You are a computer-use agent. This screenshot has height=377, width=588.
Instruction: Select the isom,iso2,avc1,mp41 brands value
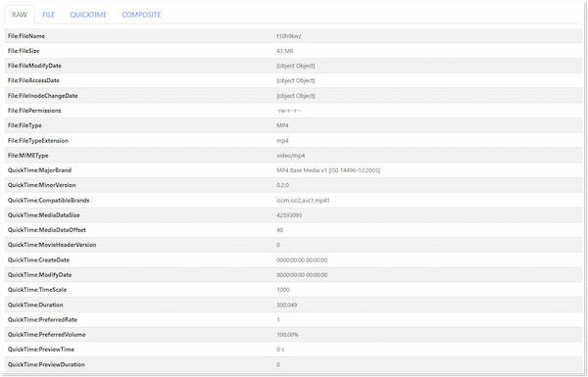point(303,200)
